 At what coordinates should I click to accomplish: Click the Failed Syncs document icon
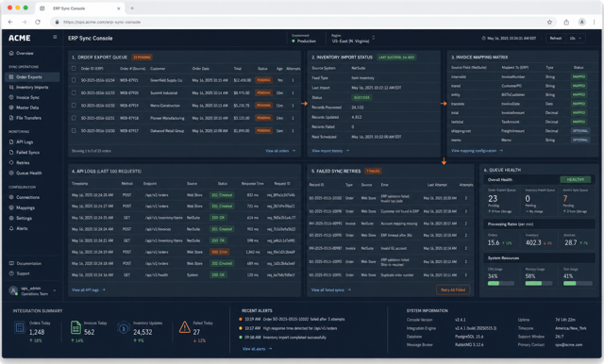[11, 153]
